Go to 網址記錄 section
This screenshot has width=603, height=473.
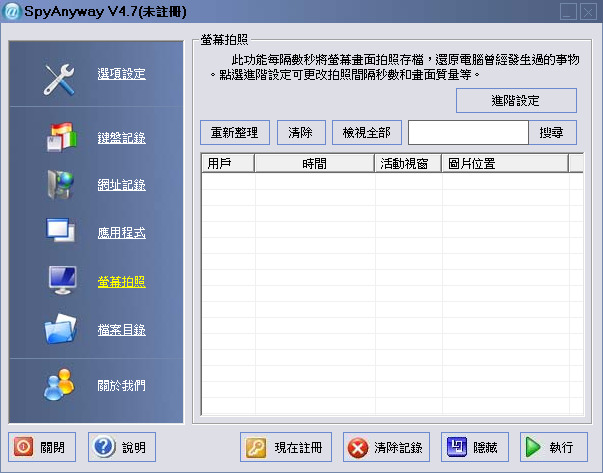click(x=121, y=185)
